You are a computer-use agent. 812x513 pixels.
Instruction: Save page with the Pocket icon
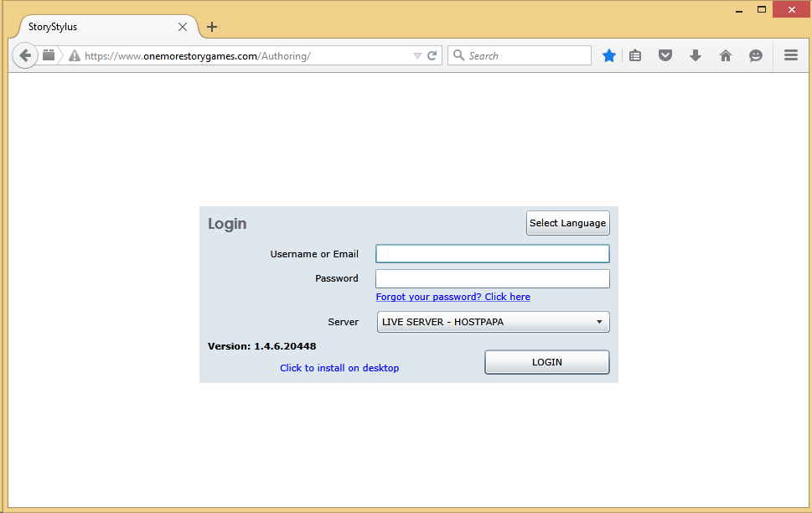click(x=665, y=55)
